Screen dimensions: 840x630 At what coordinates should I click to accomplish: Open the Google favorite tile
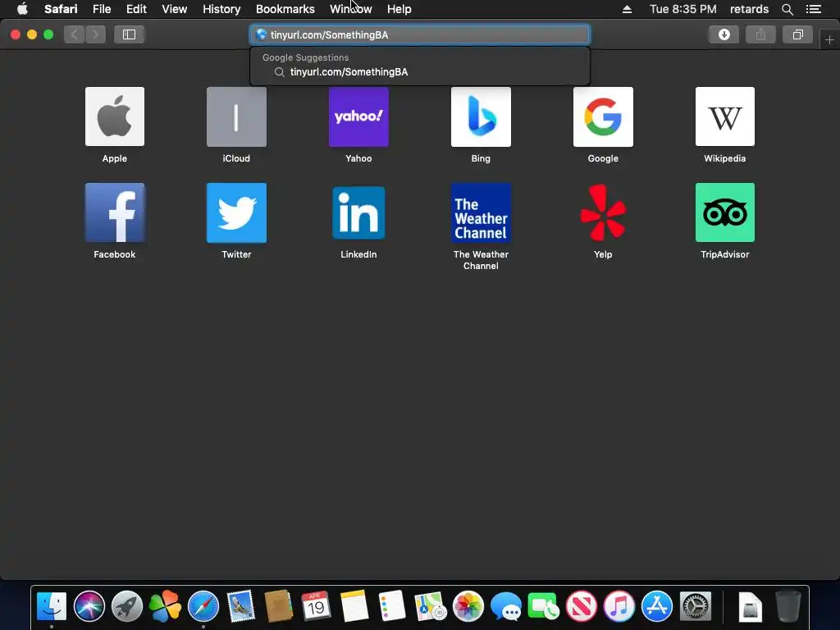603,116
